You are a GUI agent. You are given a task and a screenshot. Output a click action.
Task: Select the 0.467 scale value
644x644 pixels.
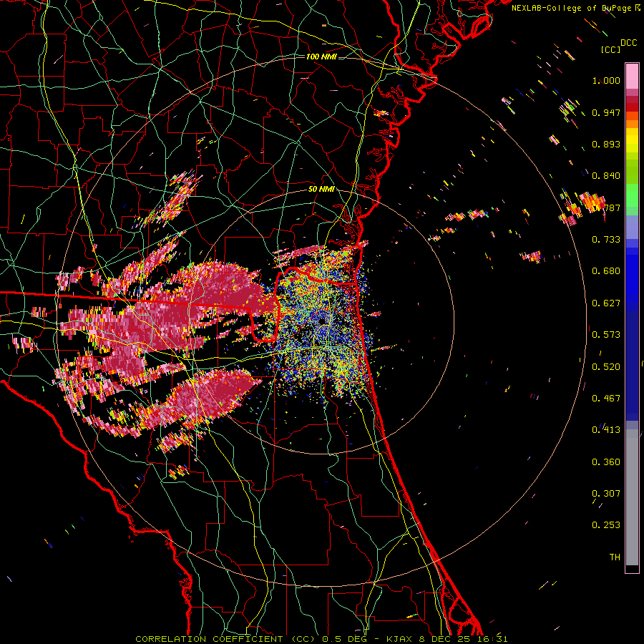point(606,399)
